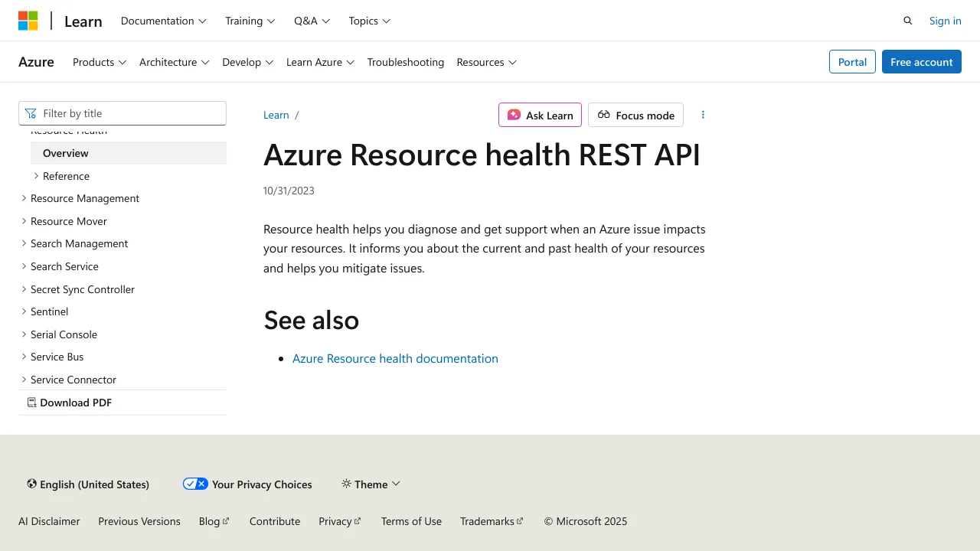Click the Ask Learn sparkle icon
The width and height of the screenshot is (980, 551).
point(514,115)
